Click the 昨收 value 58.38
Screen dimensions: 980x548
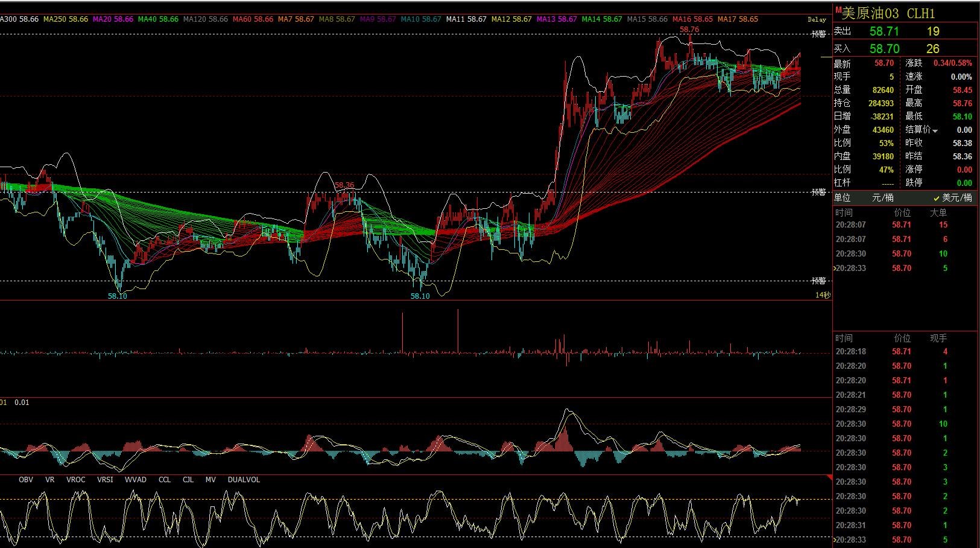tap(963, 143)
